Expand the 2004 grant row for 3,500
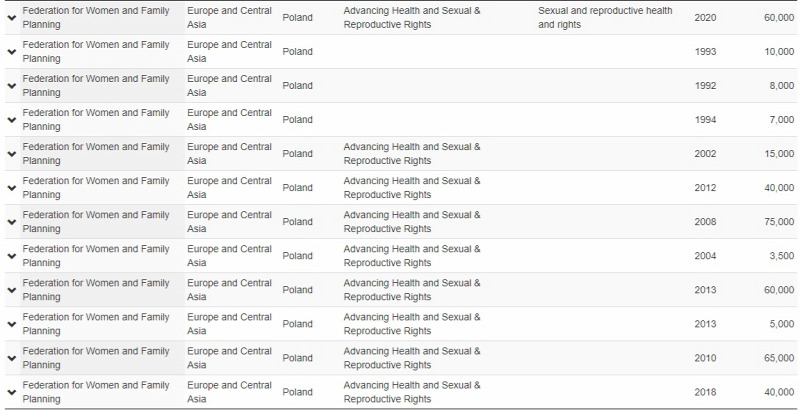800x410 pixels. click(12, 256)
